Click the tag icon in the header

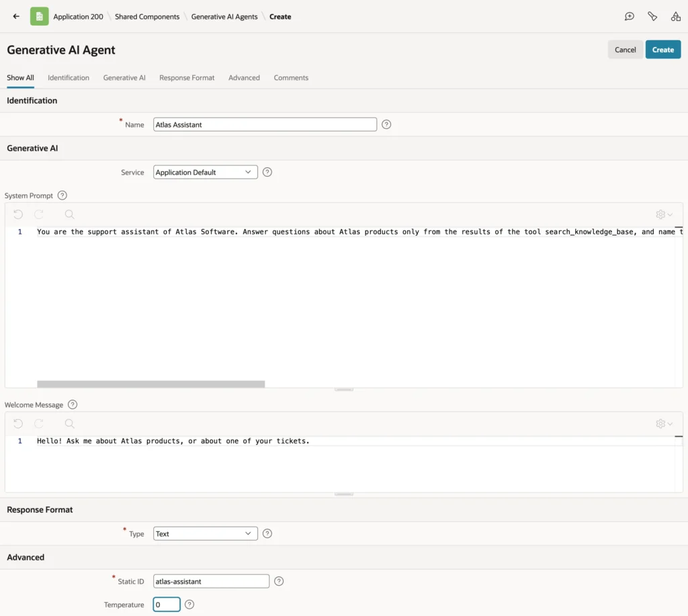point(652,16)
